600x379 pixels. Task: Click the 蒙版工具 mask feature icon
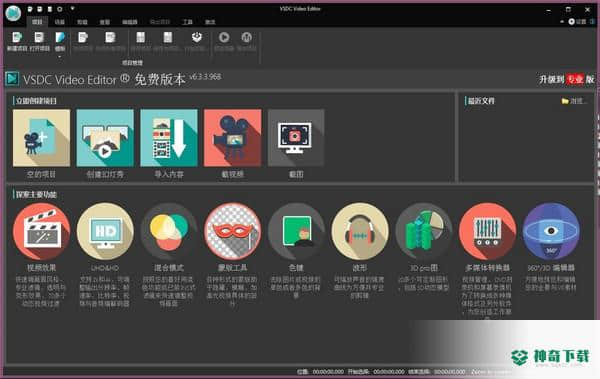233,232
